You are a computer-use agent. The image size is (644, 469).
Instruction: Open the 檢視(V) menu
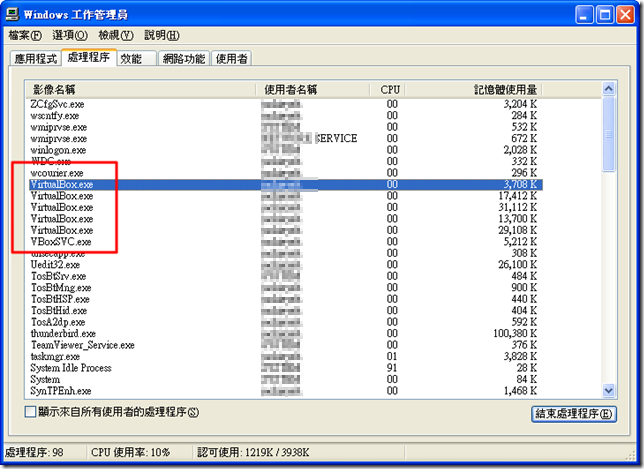[x=116, y=35]
